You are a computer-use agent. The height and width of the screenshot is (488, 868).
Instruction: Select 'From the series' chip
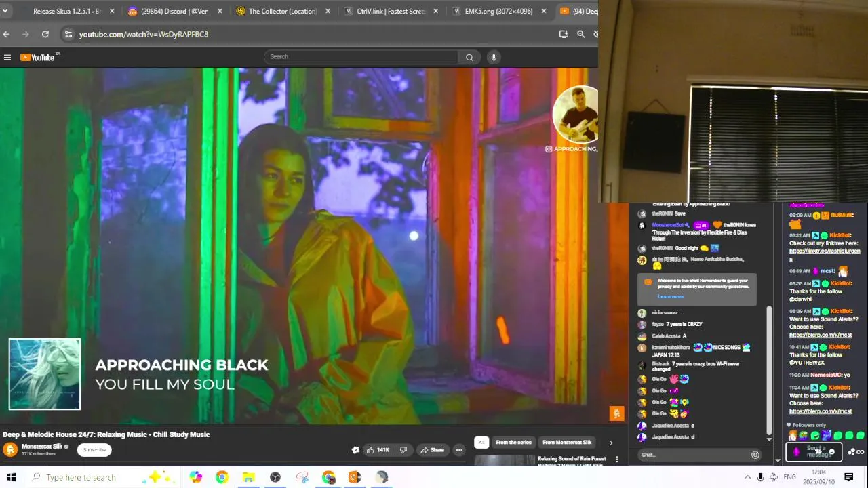[x=513, y=443]
